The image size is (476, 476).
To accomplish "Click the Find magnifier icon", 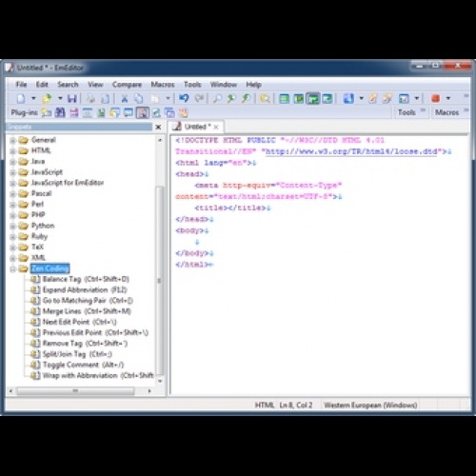I will pos(217,99).
